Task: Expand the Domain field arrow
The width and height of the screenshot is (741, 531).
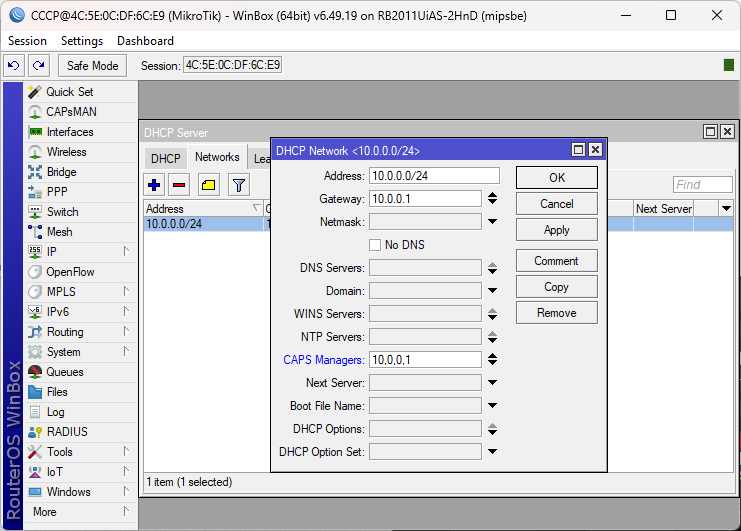Action: (x=492, y=291)
